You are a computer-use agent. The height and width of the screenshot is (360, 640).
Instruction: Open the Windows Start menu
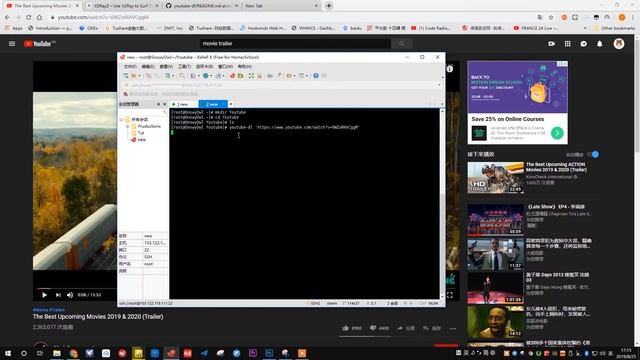8,353
